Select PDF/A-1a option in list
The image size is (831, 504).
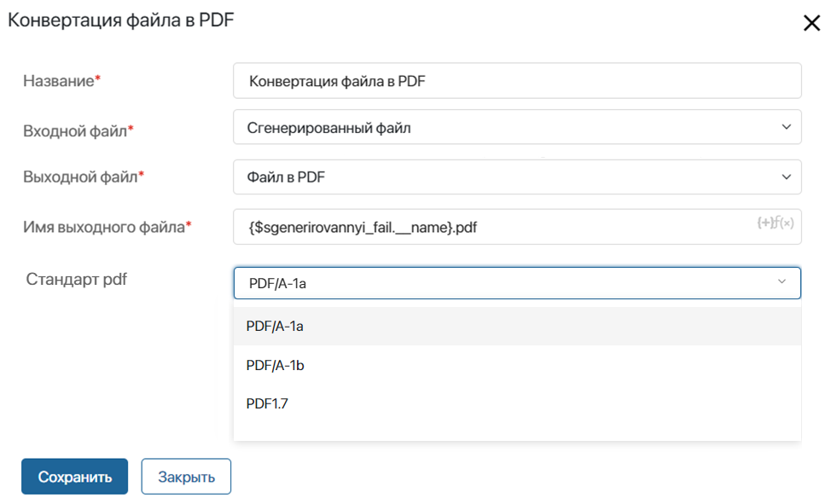[517, 327]
